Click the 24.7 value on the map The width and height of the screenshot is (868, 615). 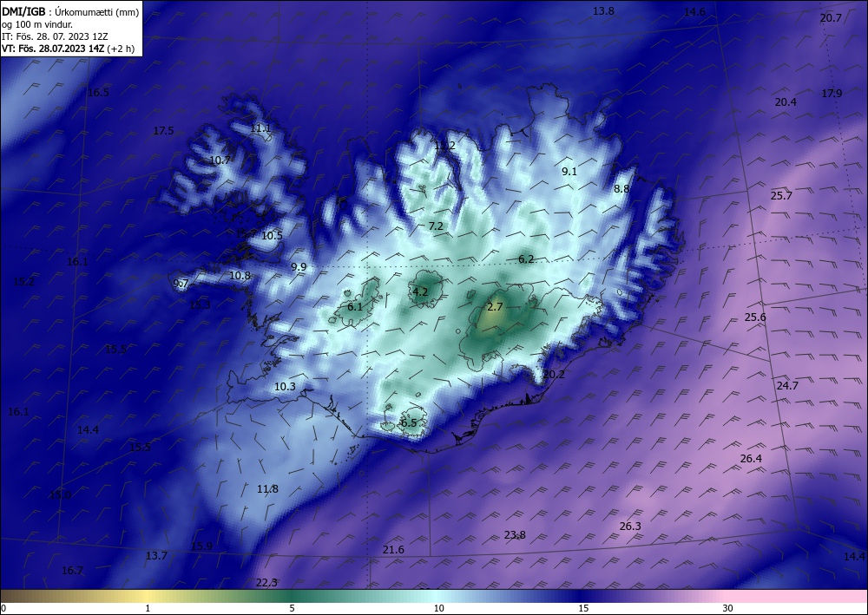[787, 385]
